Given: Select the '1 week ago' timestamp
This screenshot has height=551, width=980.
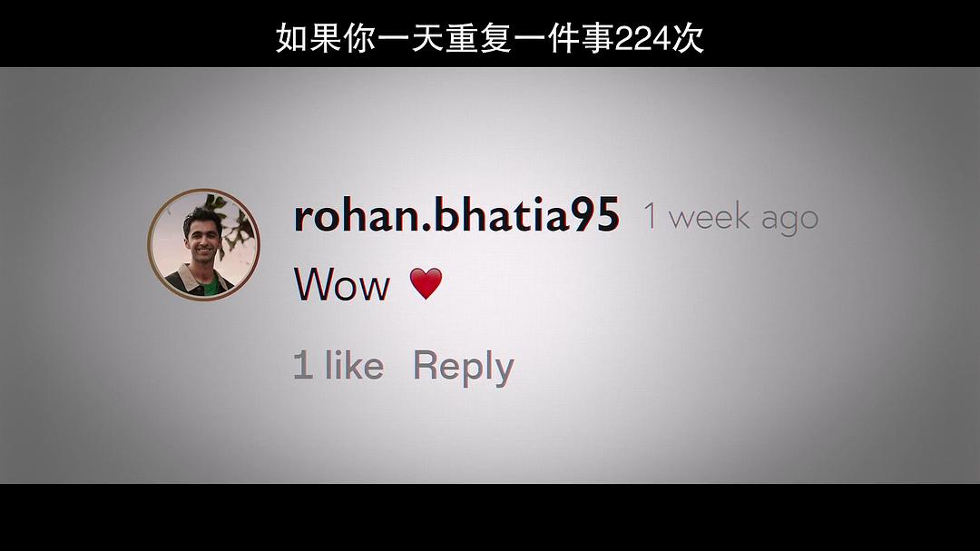Looking at the screenshot, I should point(730,218).
